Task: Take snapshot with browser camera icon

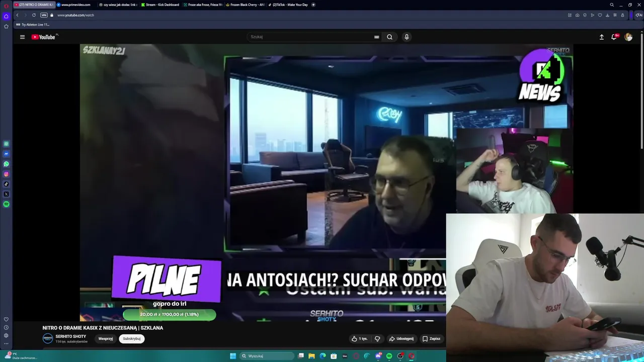Action: click(x=577, y=15)
